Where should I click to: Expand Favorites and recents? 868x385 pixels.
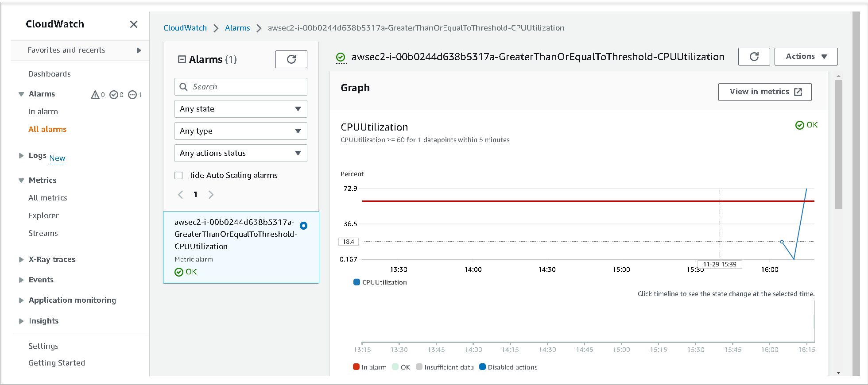[139, 50]
